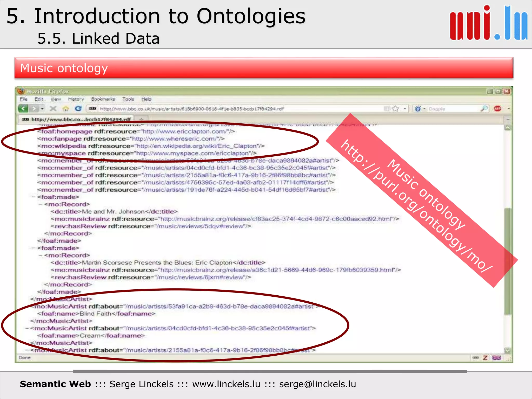Click the rev:hasReview 5dqv#review line
The width and height of the screenshot is (532, 399).
click(151, 226)
